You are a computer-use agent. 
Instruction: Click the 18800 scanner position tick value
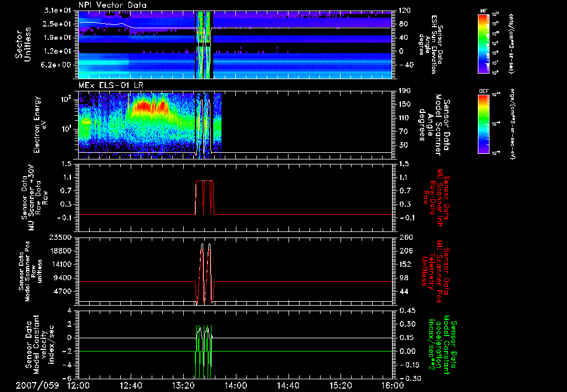click(60, 251)
